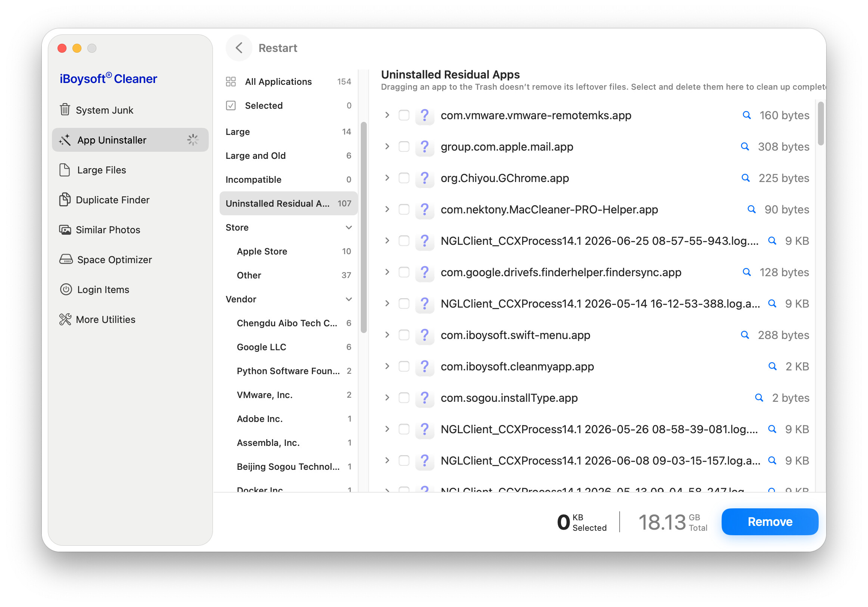Filter by Adobe Inc. vendor
The width and height of the screenshot is (868, 607).
coord(288,419)
